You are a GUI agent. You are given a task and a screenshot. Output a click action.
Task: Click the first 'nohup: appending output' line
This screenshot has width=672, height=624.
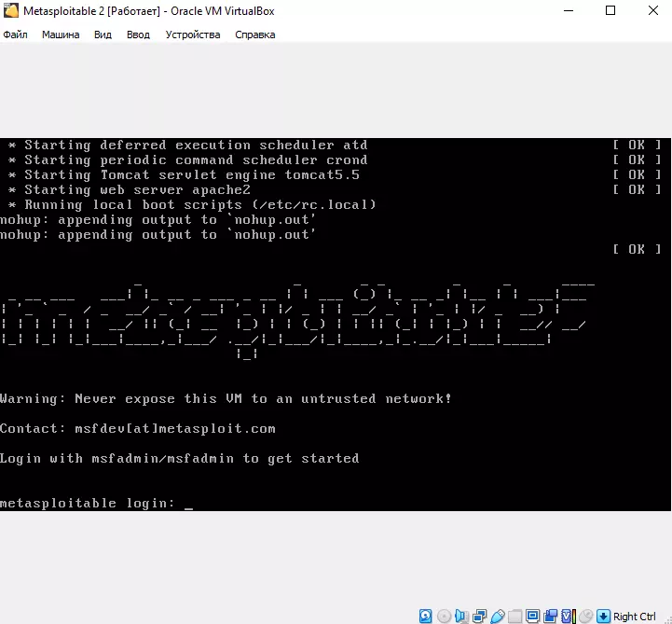(x=158, y=219)
